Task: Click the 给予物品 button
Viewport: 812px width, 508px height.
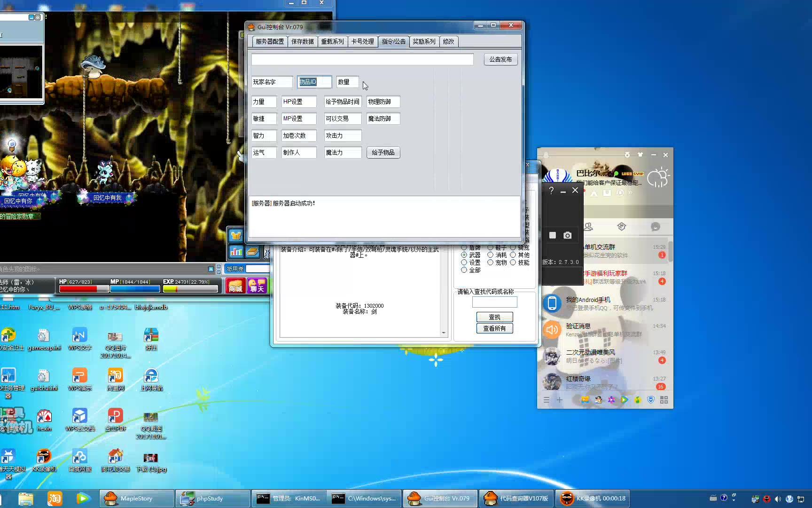Action: pyautogui.click(x=383, y=152)
